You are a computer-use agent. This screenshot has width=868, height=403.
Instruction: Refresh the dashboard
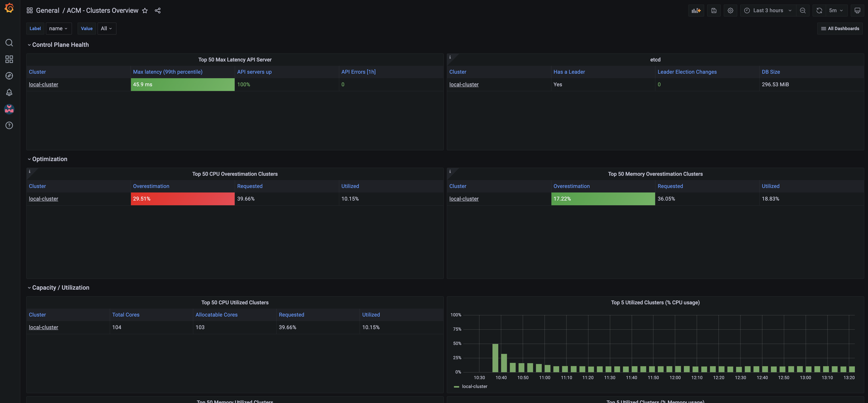[x=819, y=11]
